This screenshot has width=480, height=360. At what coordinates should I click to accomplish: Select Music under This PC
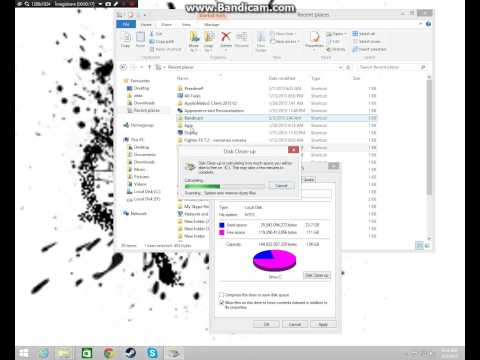pyautogui.click(x=137, y=169)
